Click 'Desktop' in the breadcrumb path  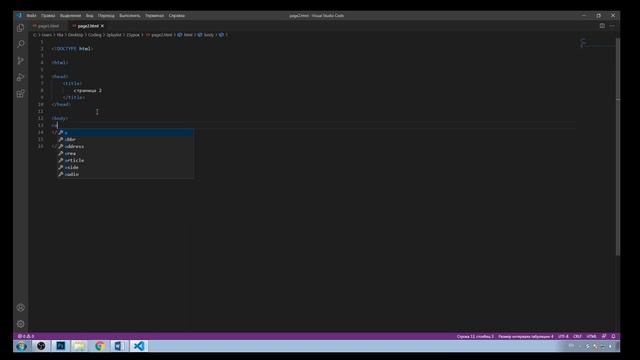click(76, 35)
